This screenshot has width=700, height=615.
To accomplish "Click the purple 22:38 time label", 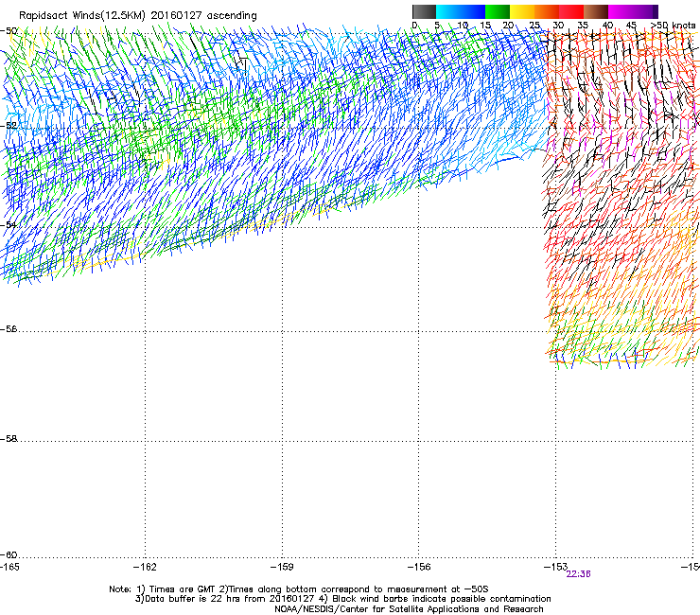I will coord(578,574).
